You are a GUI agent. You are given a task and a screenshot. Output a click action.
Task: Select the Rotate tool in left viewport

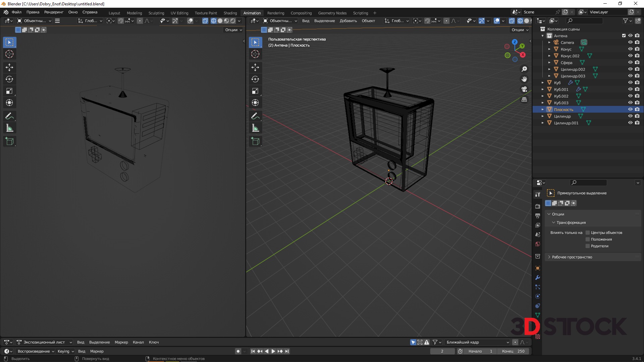click(x=9, y=79)
